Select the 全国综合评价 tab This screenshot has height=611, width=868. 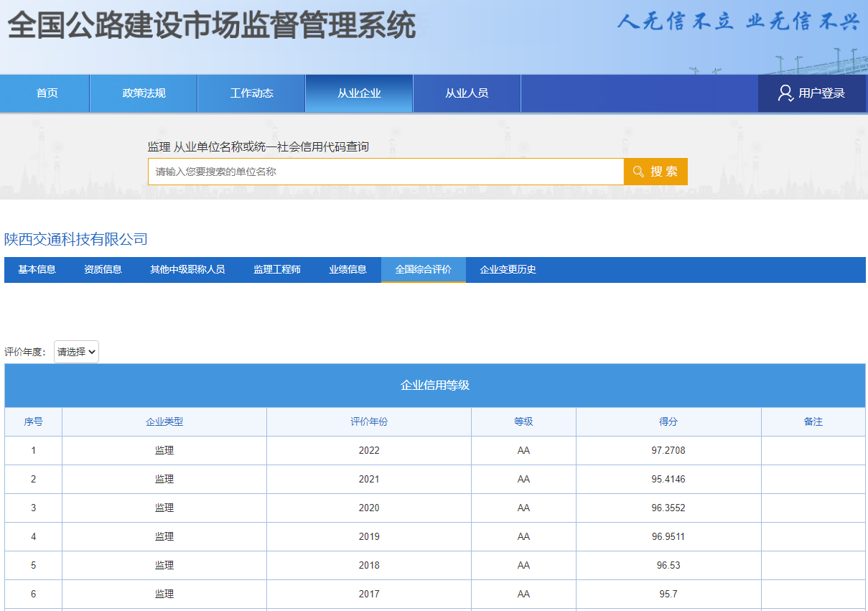click(423, 270)
